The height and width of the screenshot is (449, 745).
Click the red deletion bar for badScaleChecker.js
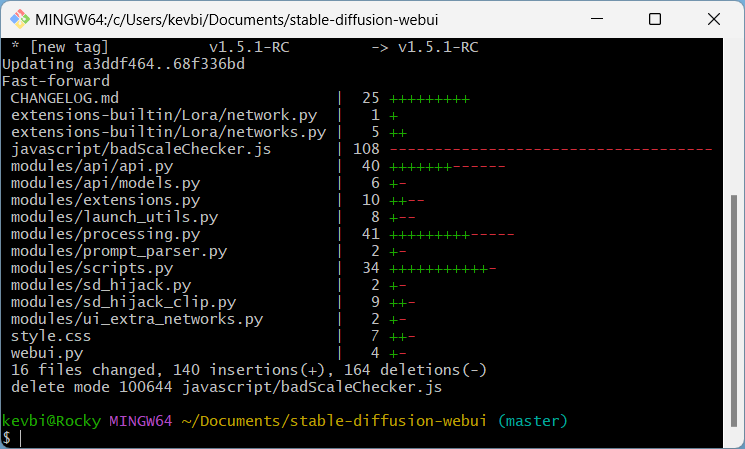[550, 149]
